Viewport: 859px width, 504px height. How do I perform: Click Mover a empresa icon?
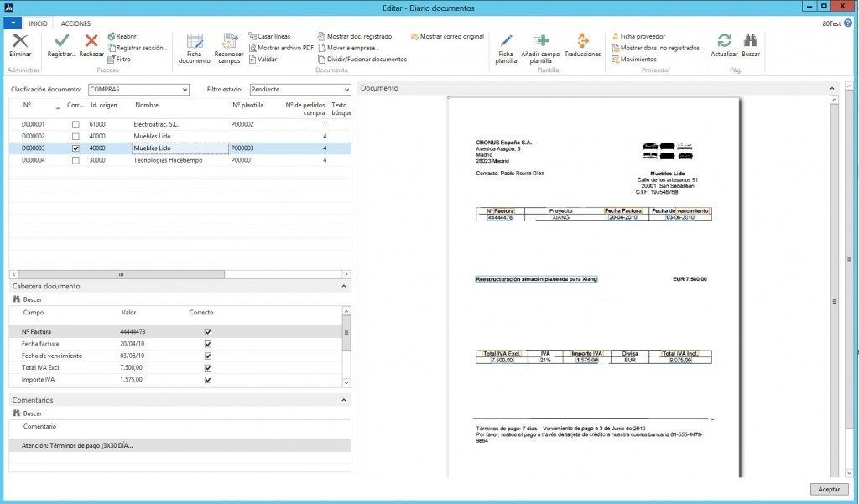click(321, 48)
